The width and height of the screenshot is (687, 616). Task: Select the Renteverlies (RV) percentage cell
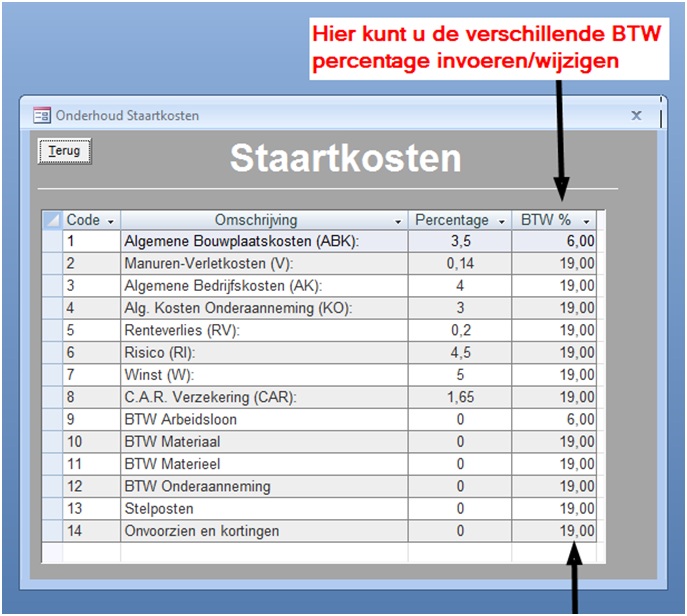(x=459, y=330)
